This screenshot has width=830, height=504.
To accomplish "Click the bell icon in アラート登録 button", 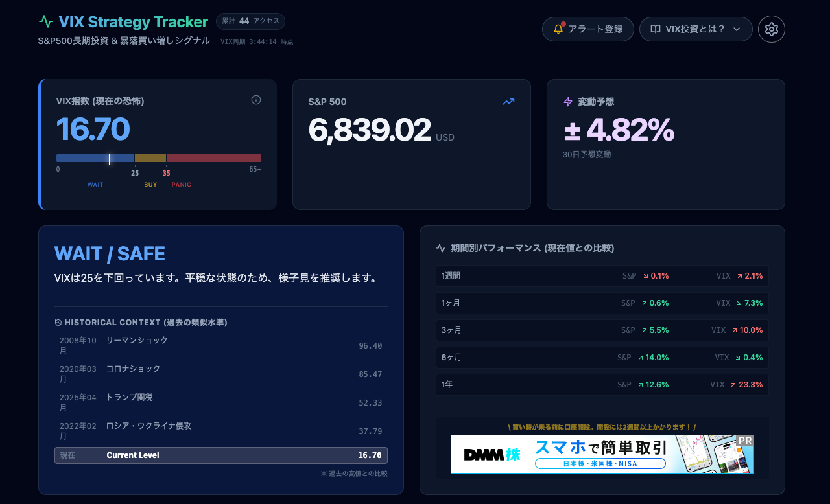I will click(x=560, y=29).
